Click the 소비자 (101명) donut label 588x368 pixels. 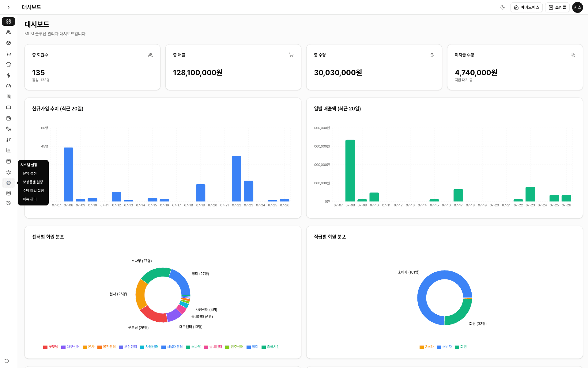[409, 272]
